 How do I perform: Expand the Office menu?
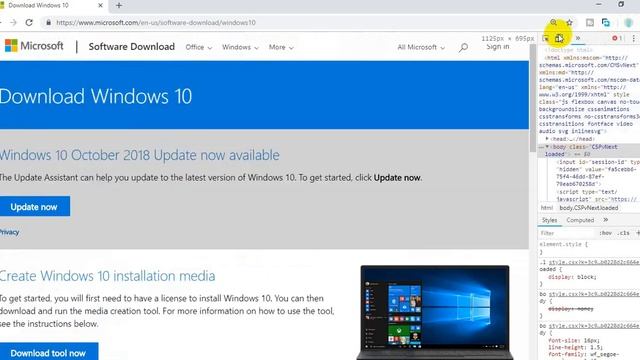(x=199, y=47)
